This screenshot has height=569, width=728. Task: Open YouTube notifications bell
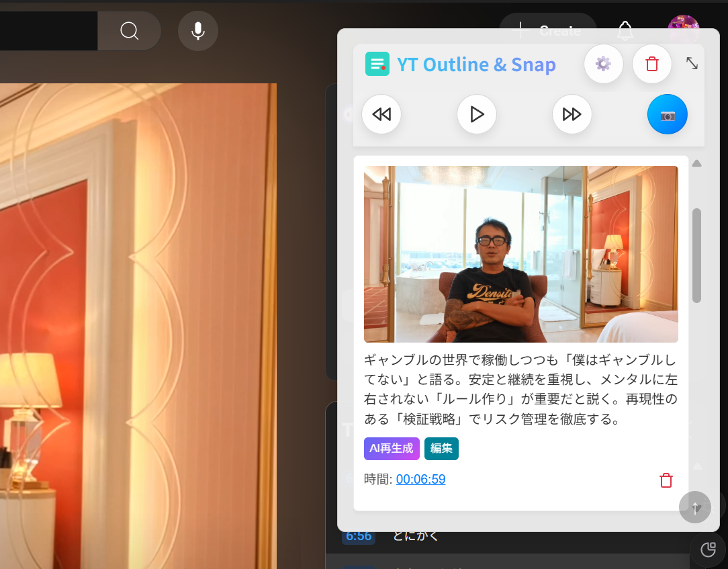click(625, 31)
